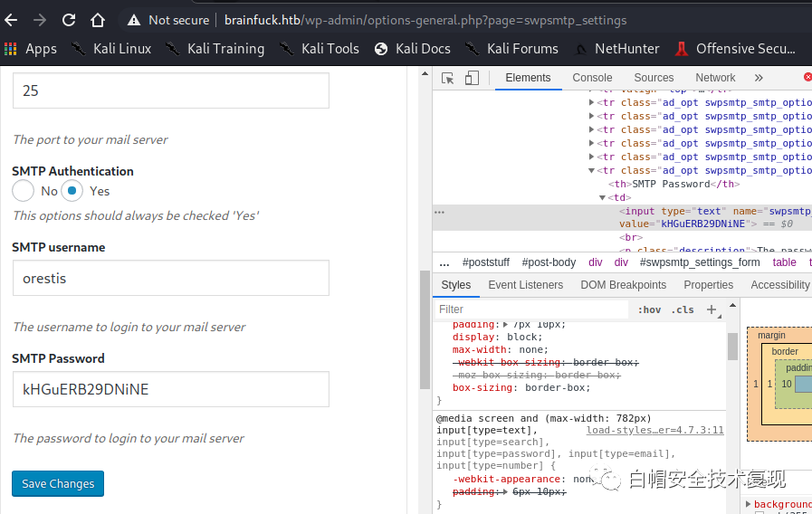Select No for SMTP Authentication

click(24, 191)
